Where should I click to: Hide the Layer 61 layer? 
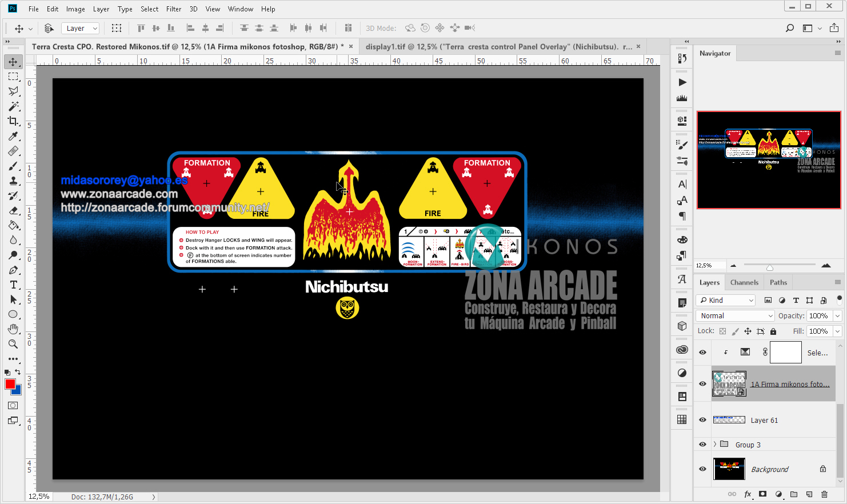(703, 420)
